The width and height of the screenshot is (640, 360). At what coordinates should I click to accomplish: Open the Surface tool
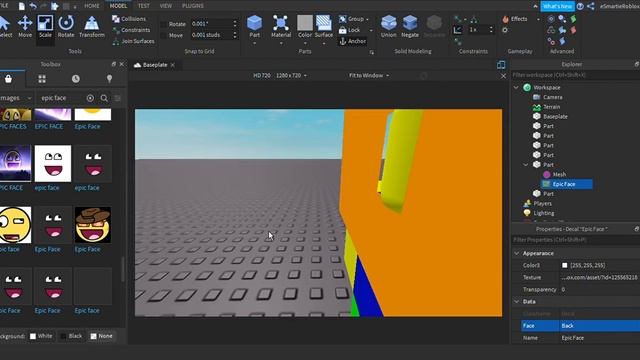pyautogui.click(x=324, y=27)
